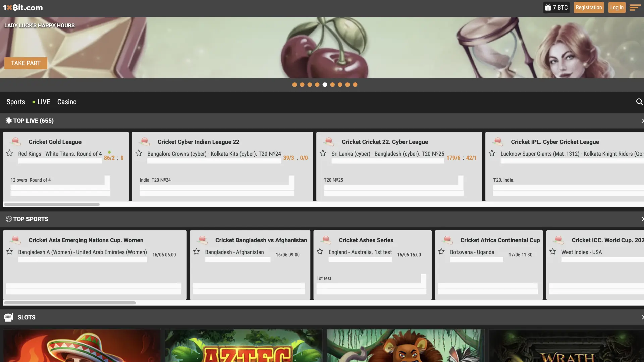Screen dimensions: 644x362
Task: Expand the TOP LIVE section arrow
Action: pos(642,121)
